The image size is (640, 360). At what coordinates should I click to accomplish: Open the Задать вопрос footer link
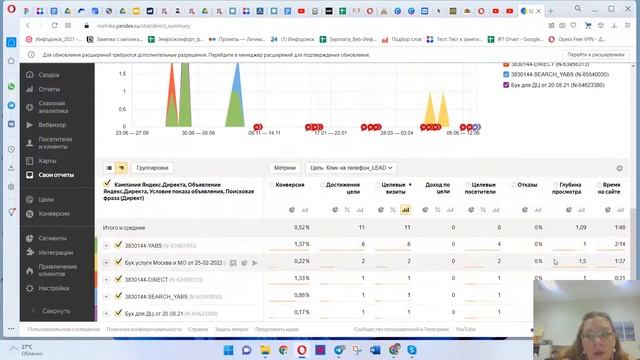tap(231, 329)
